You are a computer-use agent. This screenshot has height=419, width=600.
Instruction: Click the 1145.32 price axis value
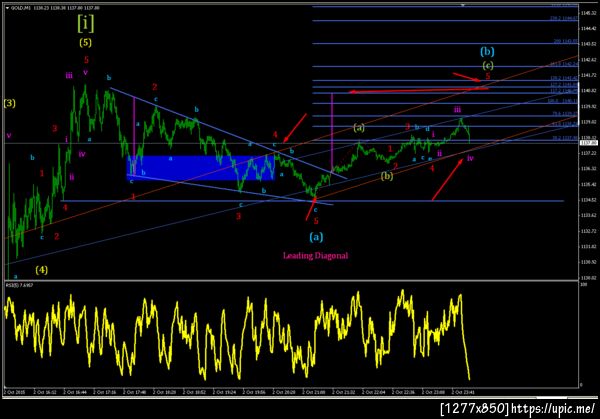(x=589, y=13)
